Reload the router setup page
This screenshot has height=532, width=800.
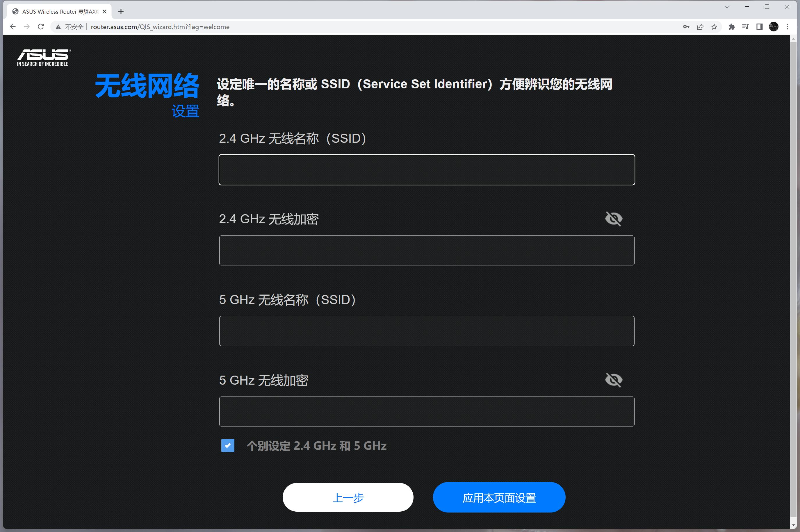click(x=41, y=26)
